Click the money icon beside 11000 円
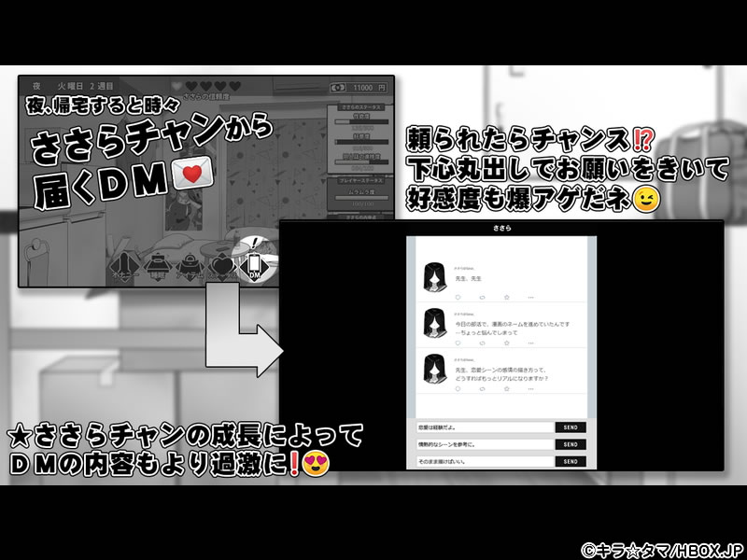The height and width of the screenshot is (560, 747). click(x=338, y=88)
